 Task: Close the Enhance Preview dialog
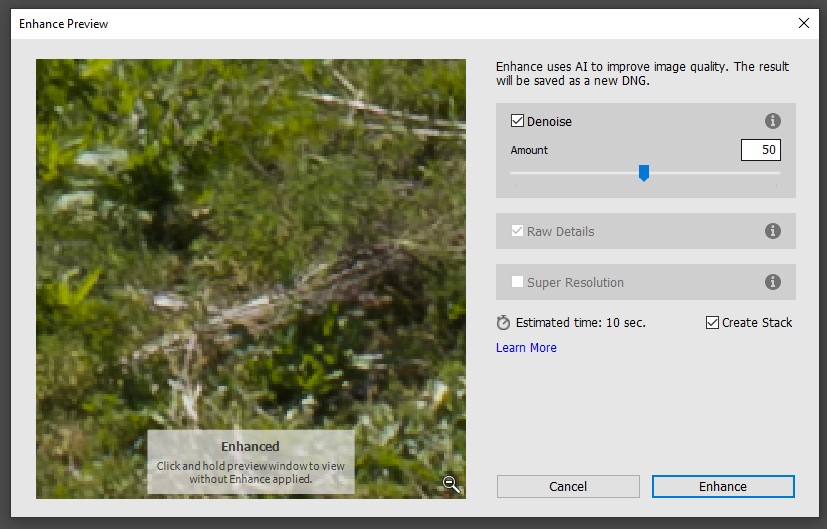click(804, 23)
